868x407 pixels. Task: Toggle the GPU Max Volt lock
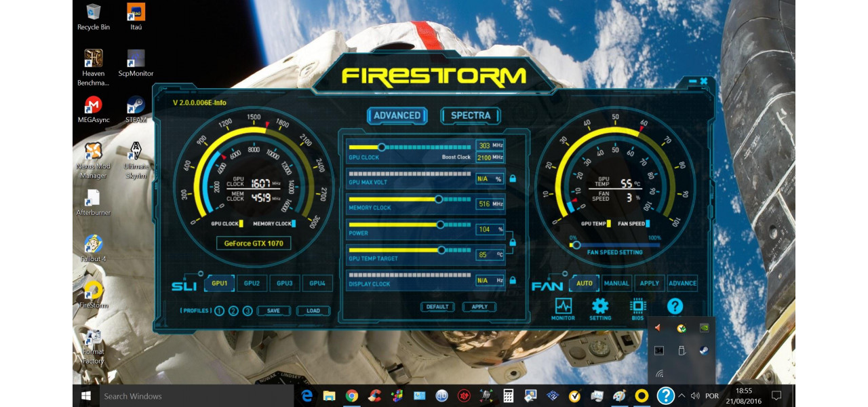pos(513,178)
